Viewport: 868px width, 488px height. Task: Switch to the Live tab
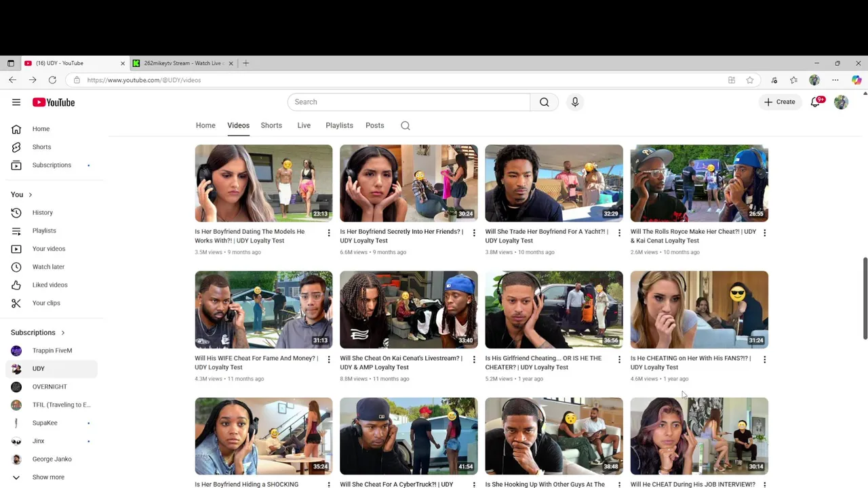pos(304,125)
